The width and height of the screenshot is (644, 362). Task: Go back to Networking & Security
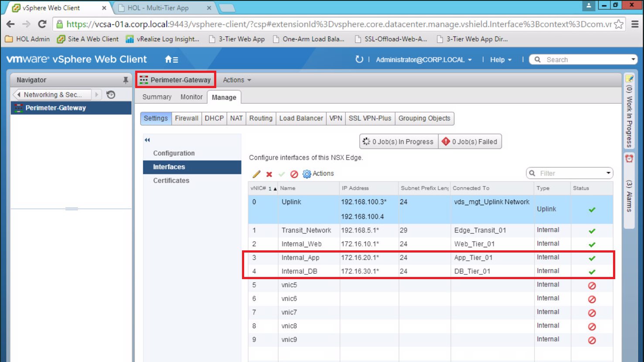[x=52, y=95]
